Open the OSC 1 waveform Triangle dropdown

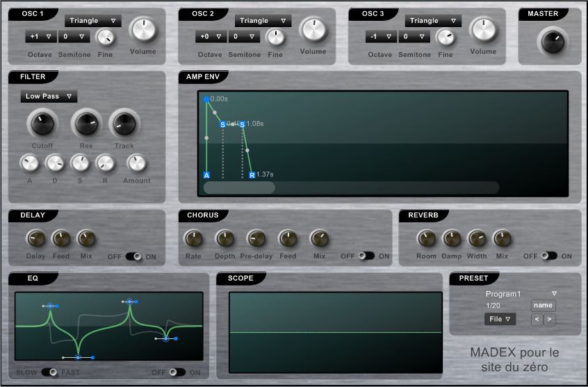pyautogui.click(x=92, y=21)
